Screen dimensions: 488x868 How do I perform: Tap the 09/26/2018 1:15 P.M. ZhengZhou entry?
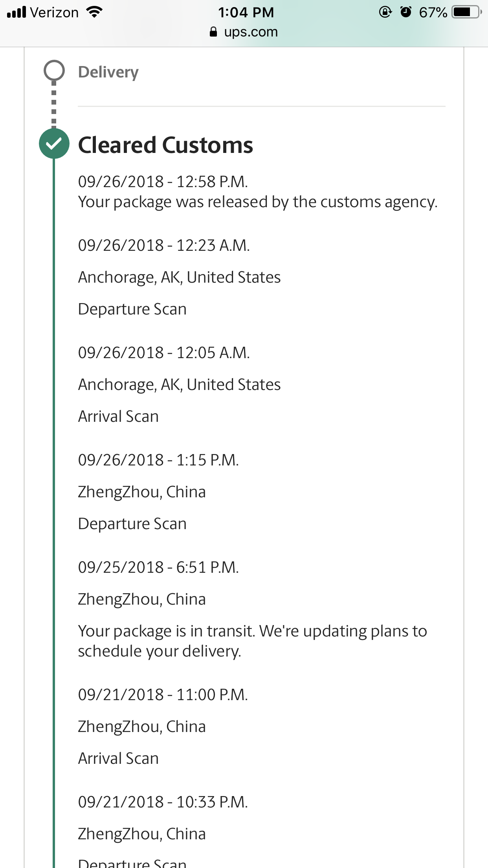click(x=158, y=492)
